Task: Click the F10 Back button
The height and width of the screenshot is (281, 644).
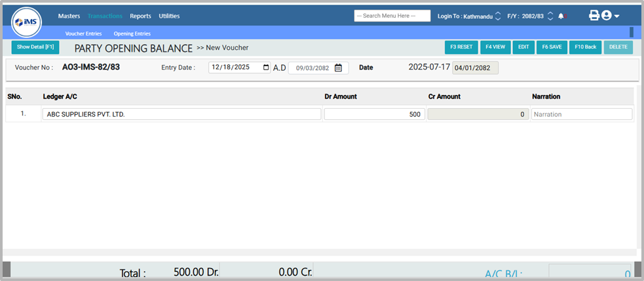Action: [x=585, y=47]
